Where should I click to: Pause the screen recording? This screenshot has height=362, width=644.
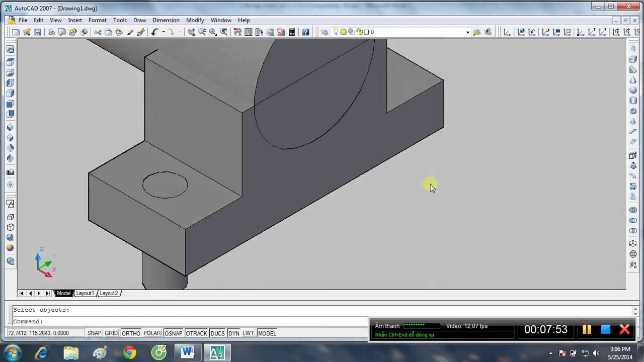pyautogui.click(x=587, y=330)
